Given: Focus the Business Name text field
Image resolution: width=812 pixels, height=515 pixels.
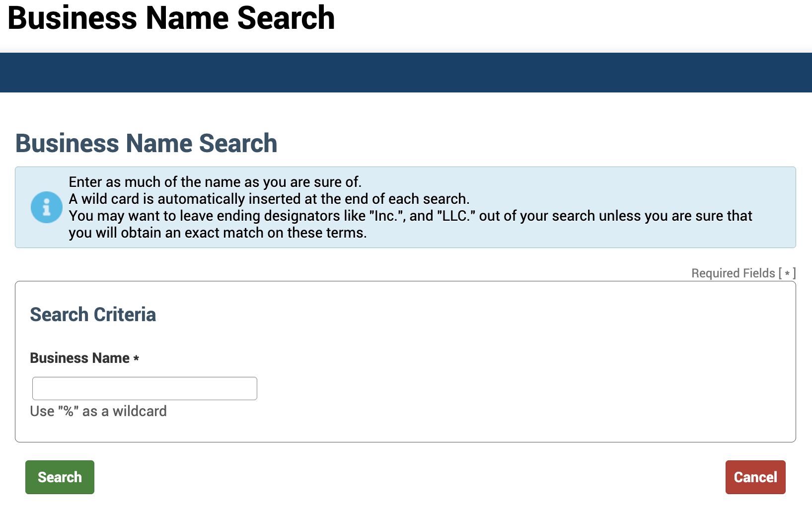Looking at the screenshot, I should (x=145, y=388).
